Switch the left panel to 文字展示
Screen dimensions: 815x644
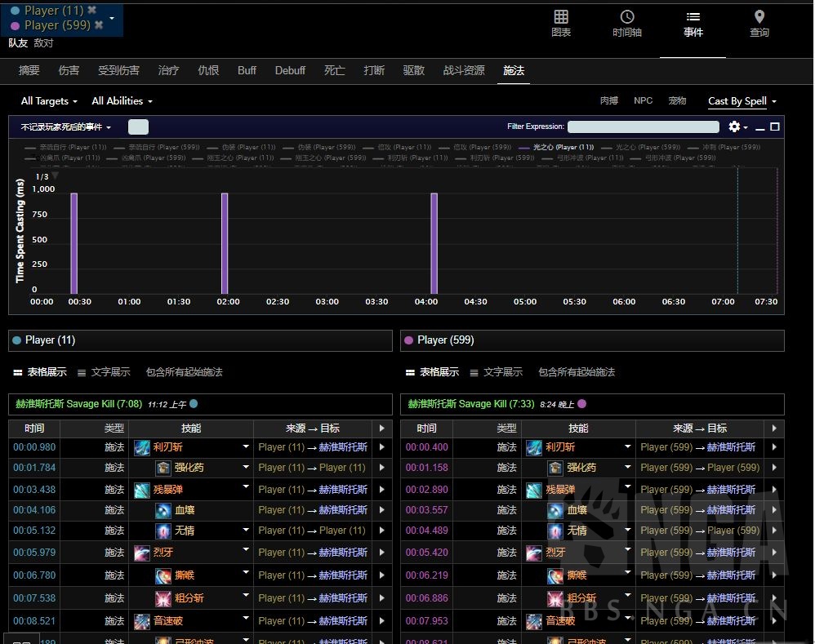pyautogui.click(x=104, y=372)
